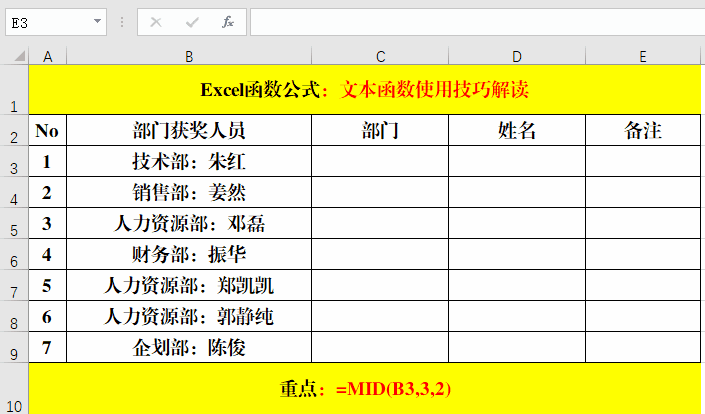Select empty 备注 cell in 朱红 row
This screenshot has width=705, height=414.
(643, 161)
